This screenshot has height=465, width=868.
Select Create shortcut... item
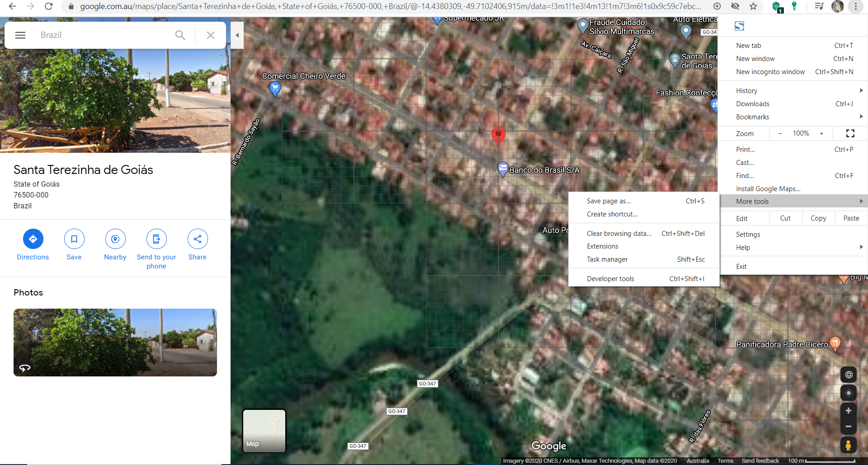(644, 214)
